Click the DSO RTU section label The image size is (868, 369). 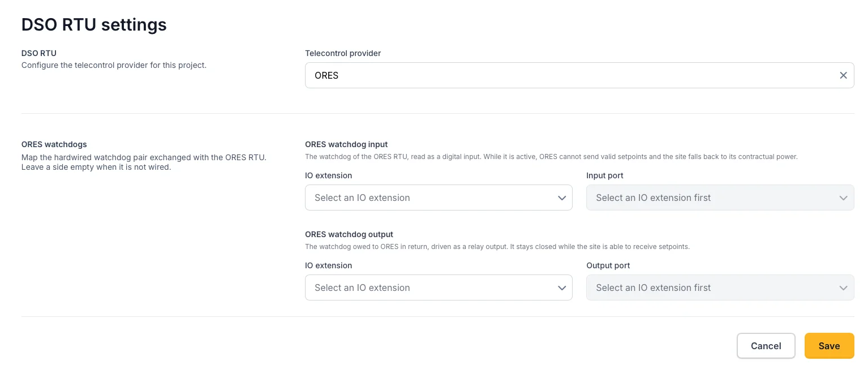click(39, 53)
